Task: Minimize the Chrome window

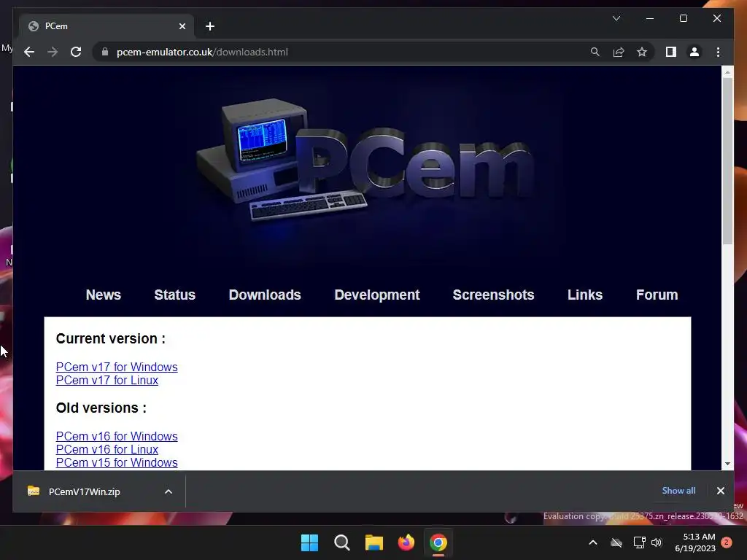Action: point(650,18)
